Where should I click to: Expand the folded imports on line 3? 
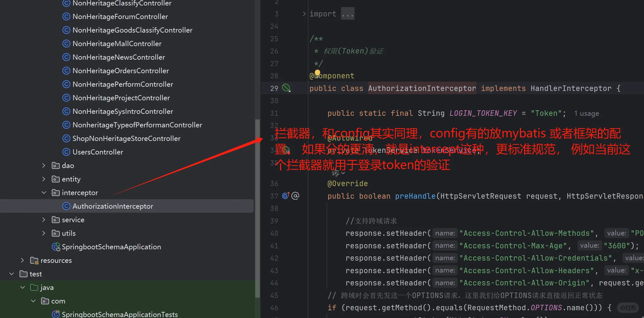(347, 14)
